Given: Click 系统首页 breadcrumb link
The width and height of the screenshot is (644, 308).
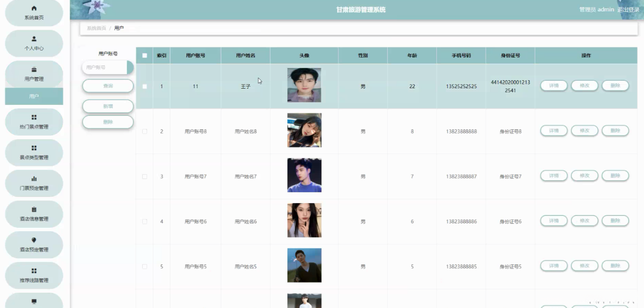Looking at the screenshot, I should pos(96,28).
